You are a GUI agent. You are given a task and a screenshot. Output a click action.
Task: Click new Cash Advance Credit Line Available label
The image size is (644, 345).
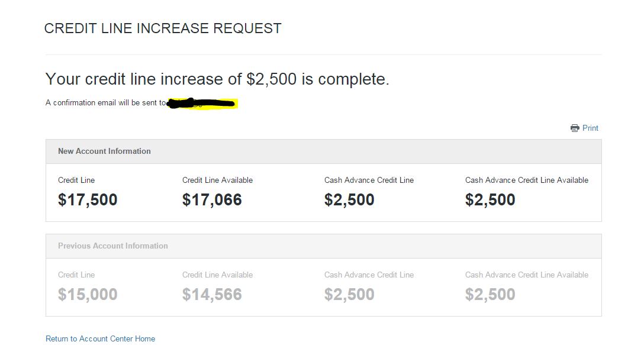[526, 180]
